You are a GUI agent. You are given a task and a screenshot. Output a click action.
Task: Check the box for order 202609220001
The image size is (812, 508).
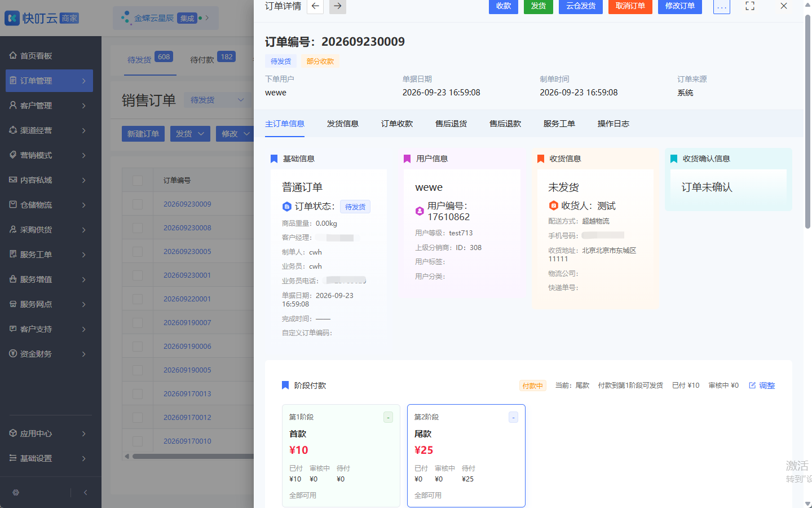[x=138, y=299]
